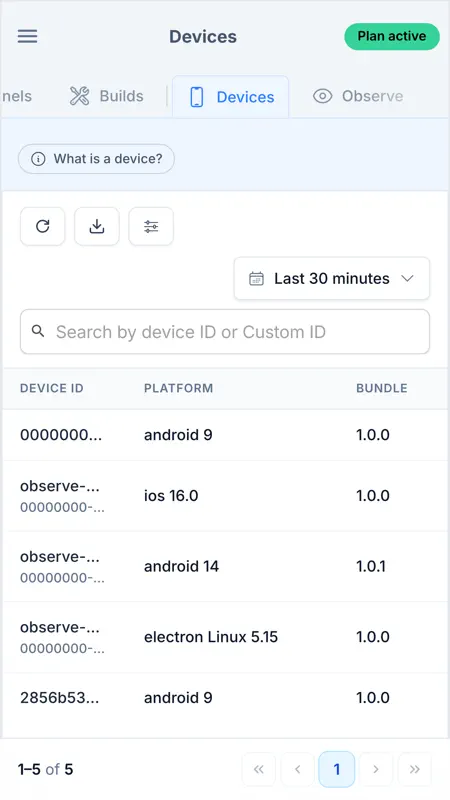The width and height of the screenshot is (450, 800).
Task: Click the 1–5 of 5 count
Action: point(45,769)
